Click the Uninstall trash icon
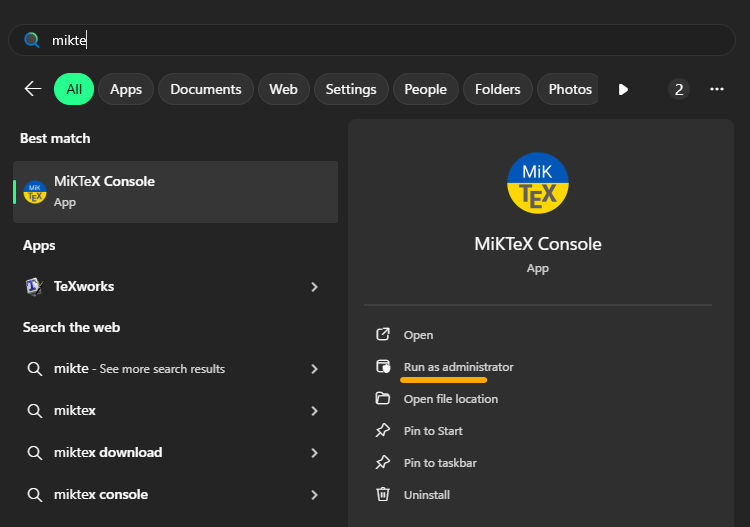 [383, 494]
